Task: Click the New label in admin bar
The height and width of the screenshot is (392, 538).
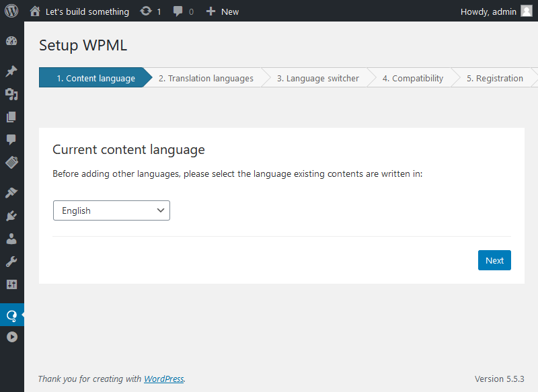Action: 230,11
